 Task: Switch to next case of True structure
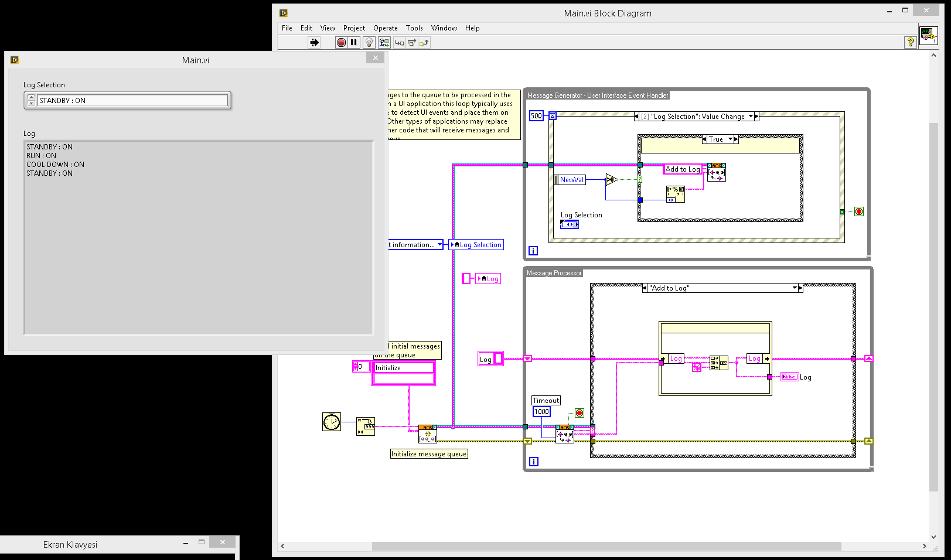tap(736, 139)
